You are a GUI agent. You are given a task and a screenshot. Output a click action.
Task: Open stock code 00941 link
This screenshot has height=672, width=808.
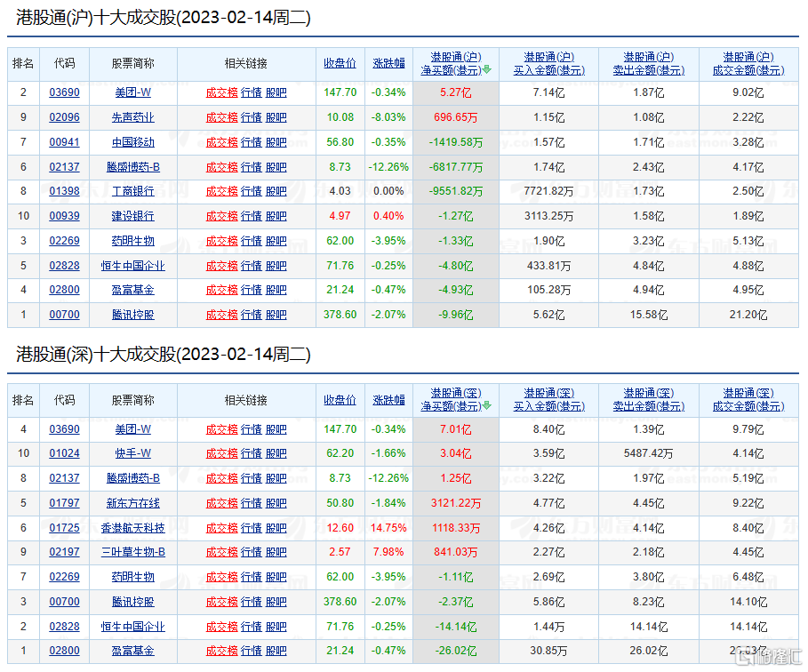[x=64, y=142]
